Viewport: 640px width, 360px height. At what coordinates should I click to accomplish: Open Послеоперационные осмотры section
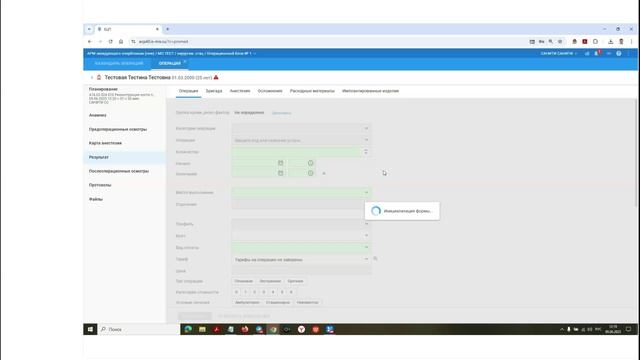[119, 171]
